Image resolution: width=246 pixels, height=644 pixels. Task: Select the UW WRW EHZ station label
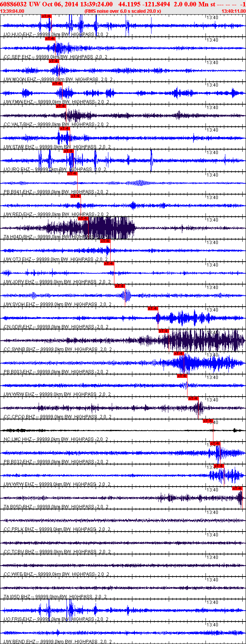point(57,394)
